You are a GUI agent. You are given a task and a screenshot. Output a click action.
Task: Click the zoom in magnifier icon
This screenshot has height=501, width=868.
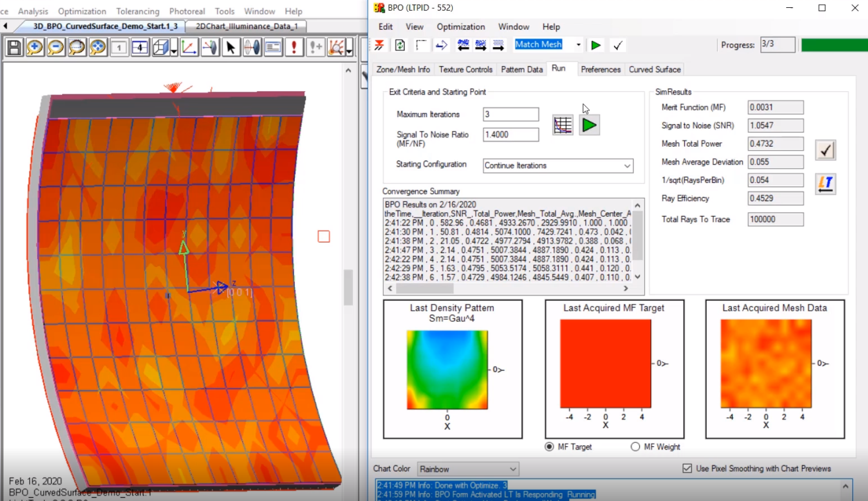click(35, 48)
